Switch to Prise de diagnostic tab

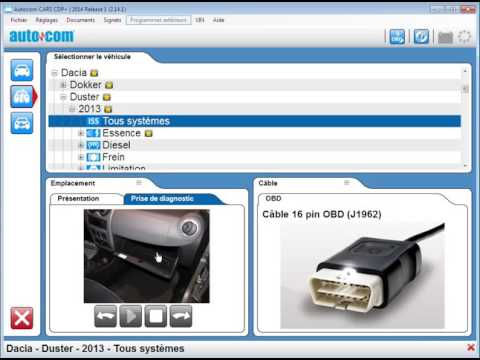(162, 199)
